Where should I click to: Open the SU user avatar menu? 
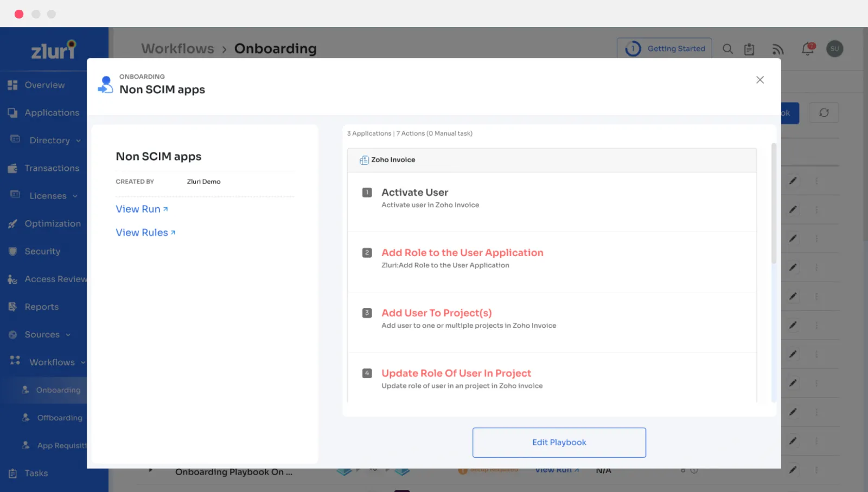834,49
